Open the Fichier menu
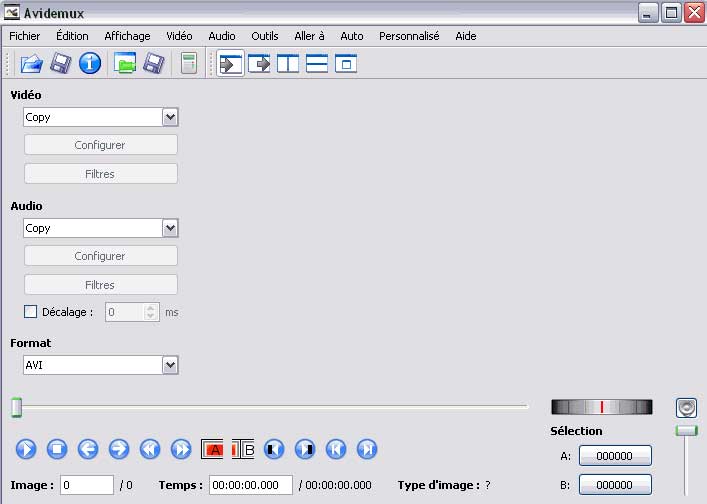Screen dimensions: 707x504 [x=25, y=36]
